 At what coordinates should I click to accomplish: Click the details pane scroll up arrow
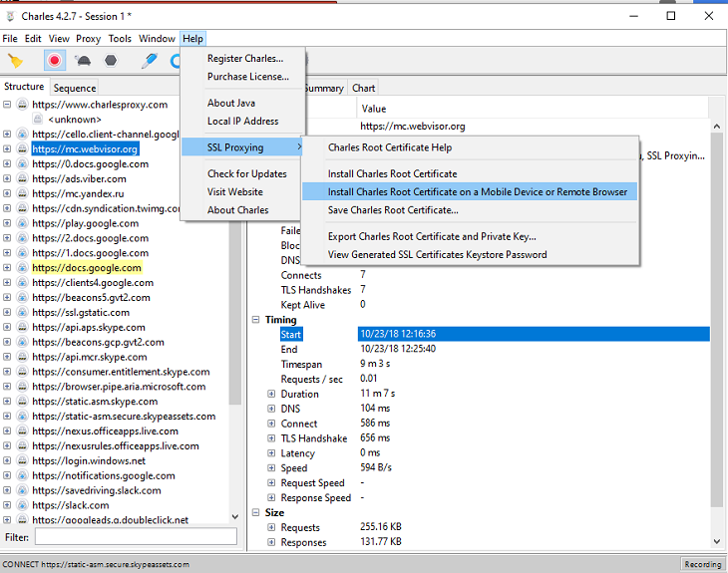pyautogui.click(x=717, y=126)
